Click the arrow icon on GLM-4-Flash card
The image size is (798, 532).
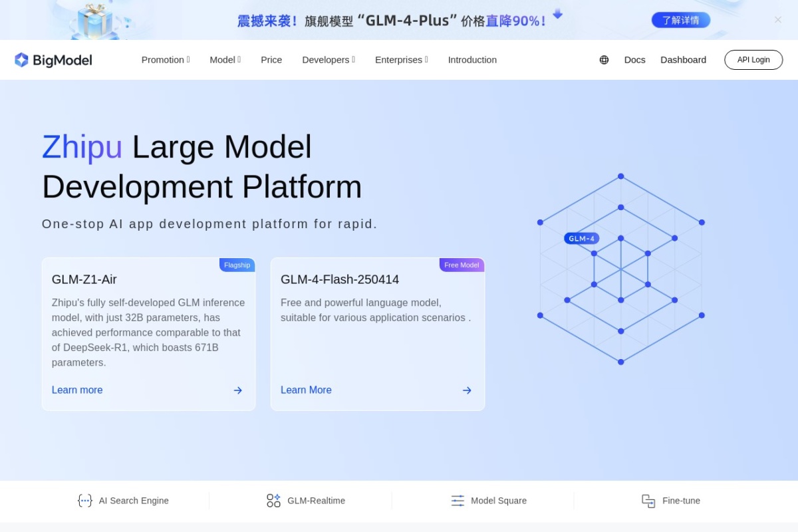tap(467, 390)
